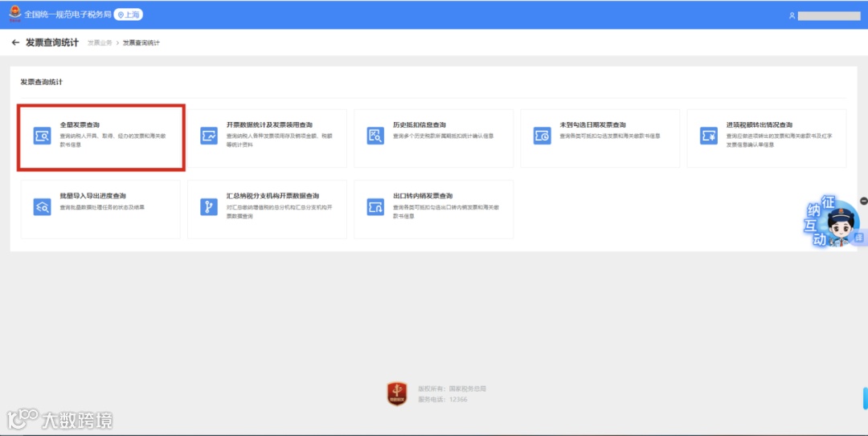The image size is (868, 436).
Task: Click the back arrow beside 发票查询统计
Action: point(15,43)
